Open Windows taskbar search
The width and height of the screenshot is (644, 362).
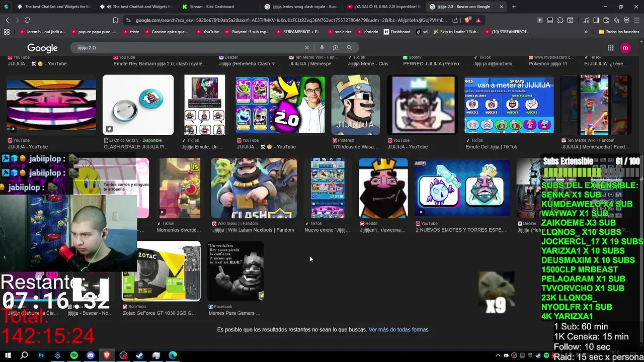pos(24,355)
